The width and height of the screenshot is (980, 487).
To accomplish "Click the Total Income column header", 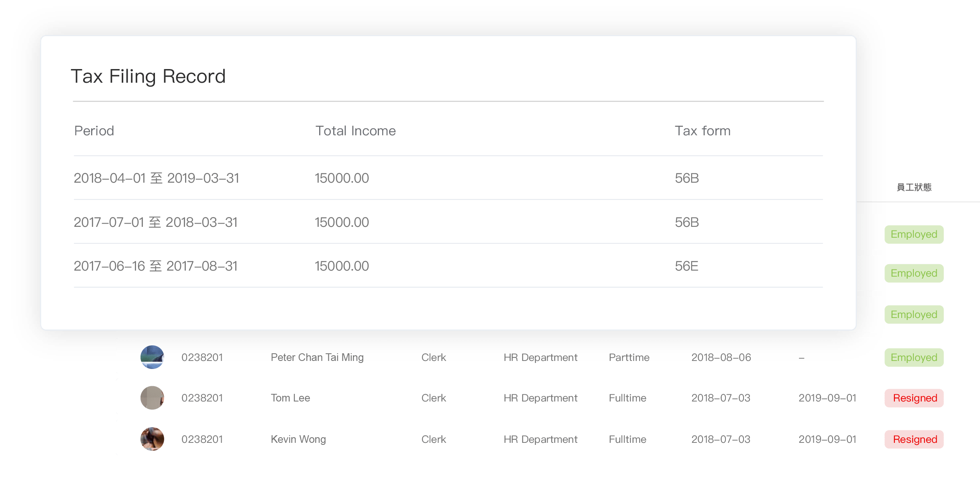I will (356, 130).
